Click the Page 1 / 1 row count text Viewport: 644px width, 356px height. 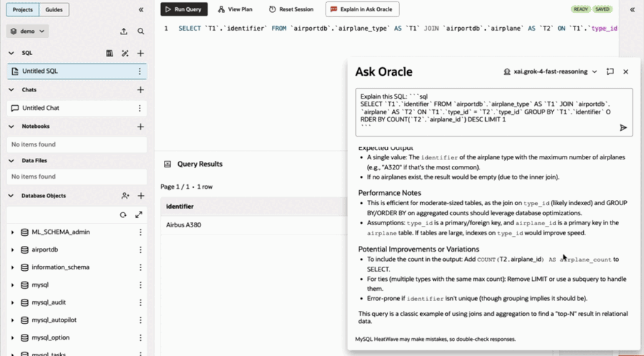coord(187,187)
